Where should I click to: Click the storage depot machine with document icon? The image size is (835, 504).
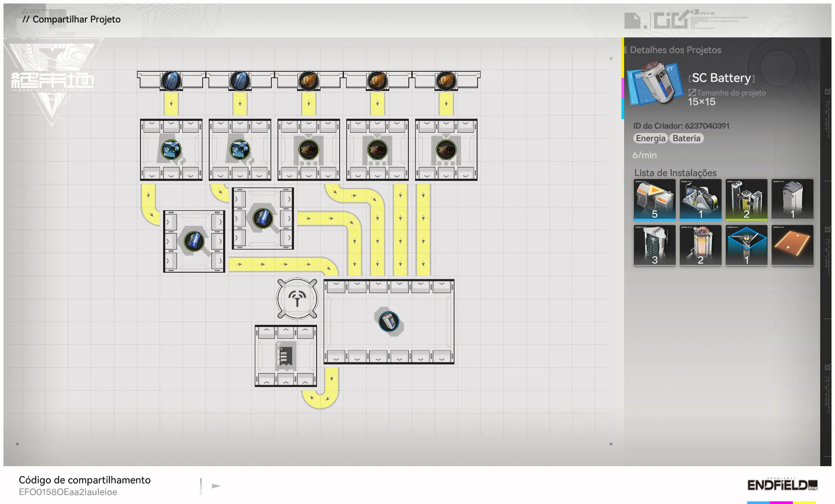(x=286, y=356)
